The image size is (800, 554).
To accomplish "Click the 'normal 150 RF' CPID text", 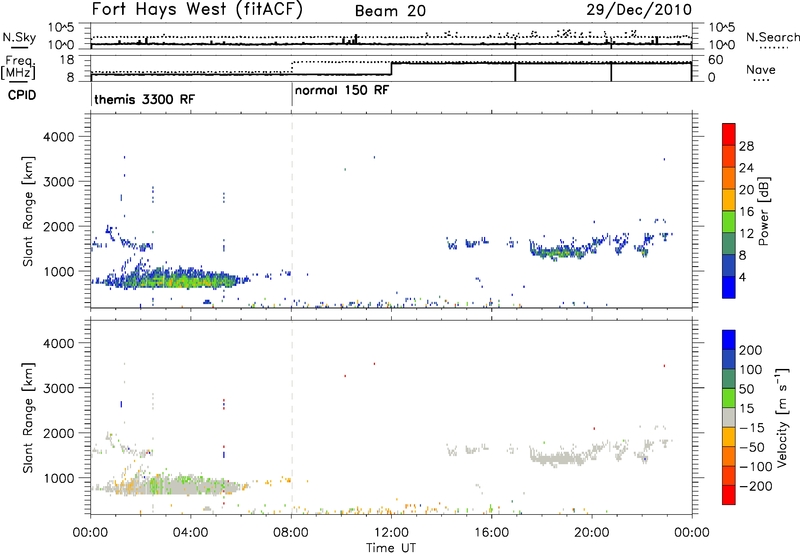I will pos(342,90).
